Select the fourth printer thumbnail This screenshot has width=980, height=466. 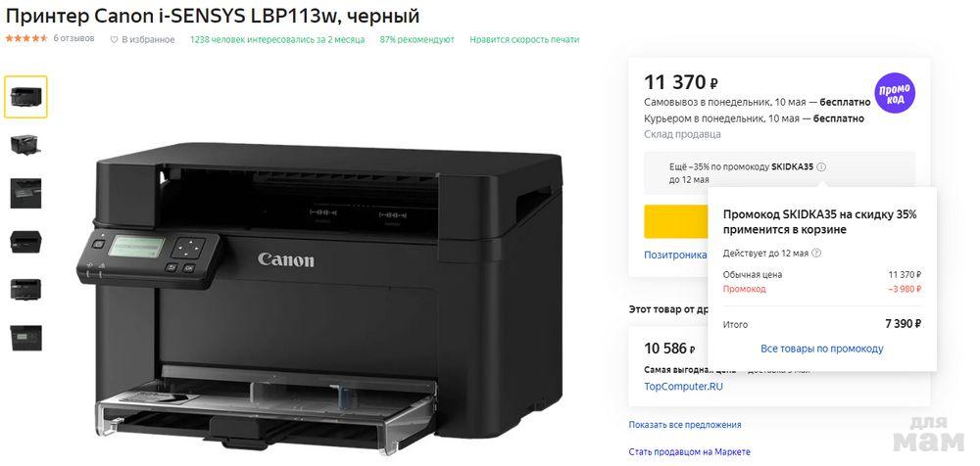(25, 242)
